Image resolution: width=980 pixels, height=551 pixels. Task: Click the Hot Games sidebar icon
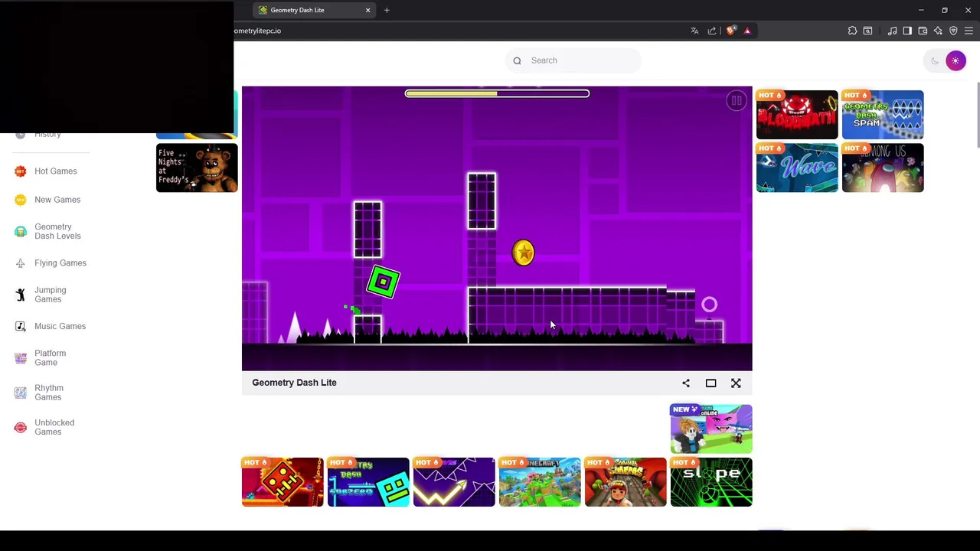[x=21, y=171]
